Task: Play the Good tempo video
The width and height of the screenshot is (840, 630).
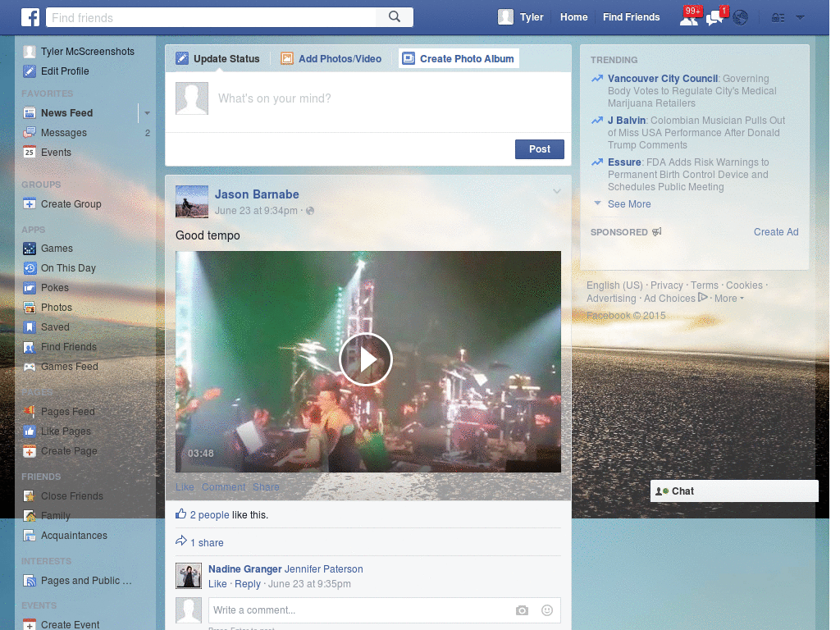Action: (x=366, y=359)
